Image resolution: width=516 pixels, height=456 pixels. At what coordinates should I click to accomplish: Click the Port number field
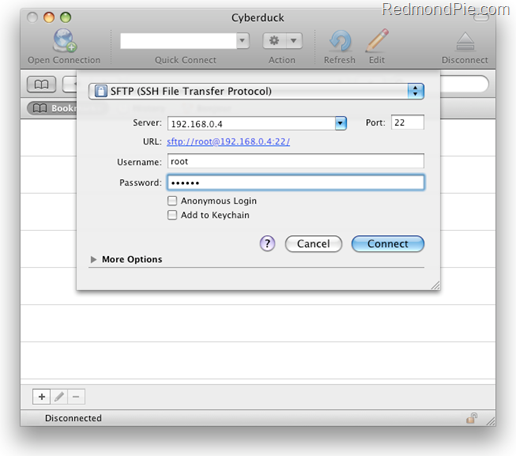[407, 122]
